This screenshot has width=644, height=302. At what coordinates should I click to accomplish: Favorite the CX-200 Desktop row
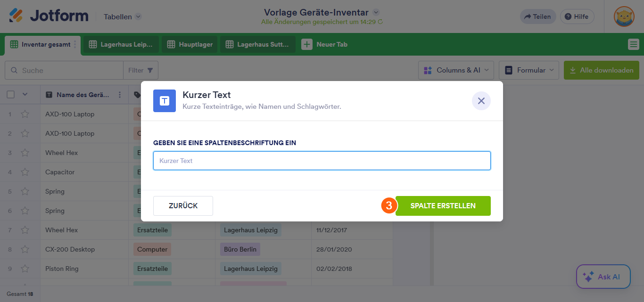coord(25,249)
